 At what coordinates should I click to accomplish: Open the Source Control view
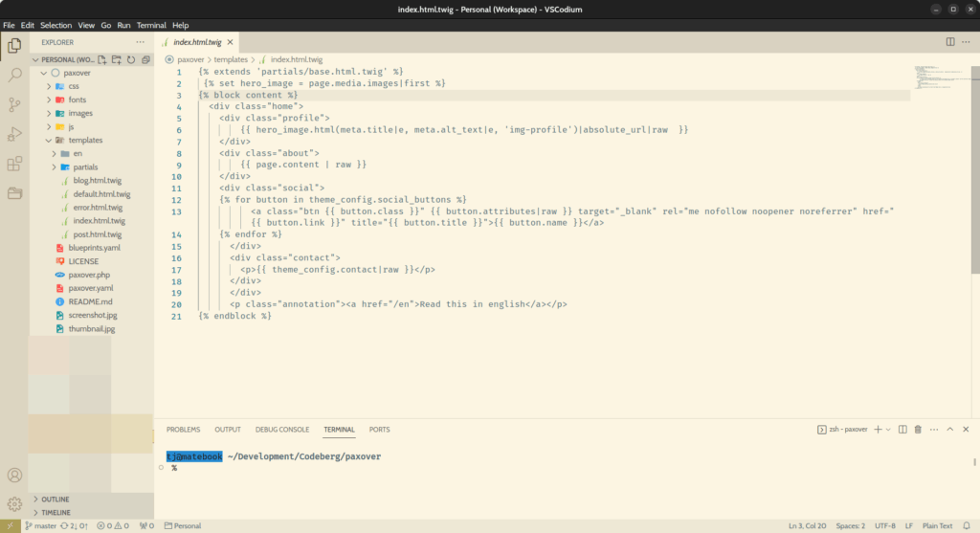tap(14, 104)
